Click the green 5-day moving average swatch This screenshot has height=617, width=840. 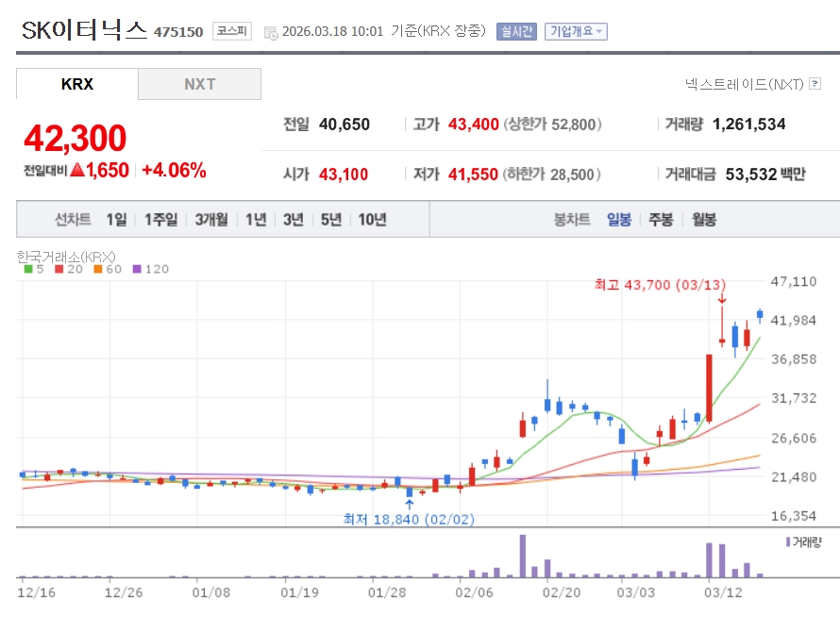(x=28, y=269)
